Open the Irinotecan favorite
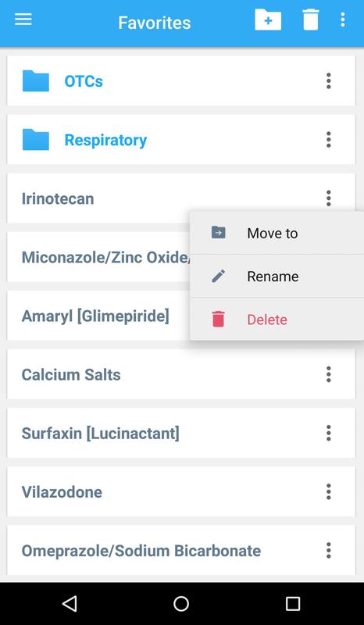This screenshot has height=625, width=364. tap(181, 198)
